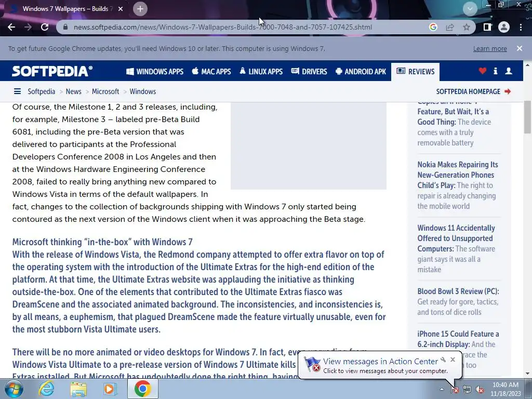Open the Chrome profile menu
The image size is (532, 399).
(504, 27)
